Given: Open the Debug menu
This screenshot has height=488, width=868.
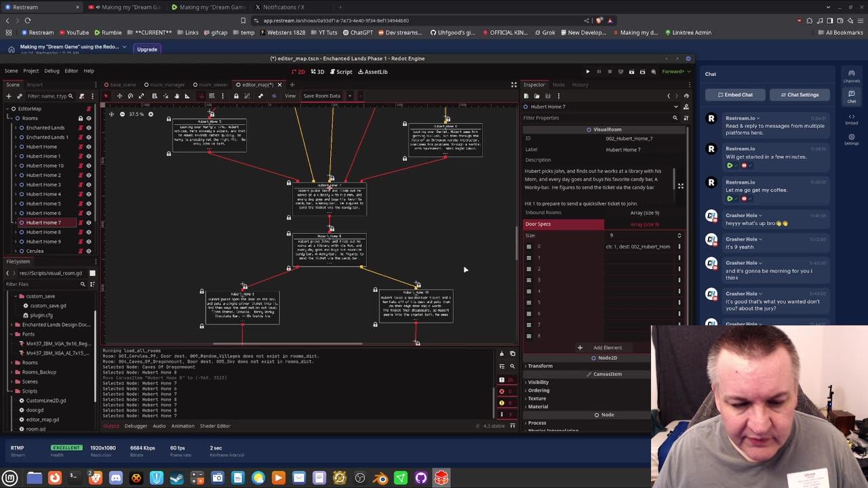Looking at the screenshot, I should (52, 70).
